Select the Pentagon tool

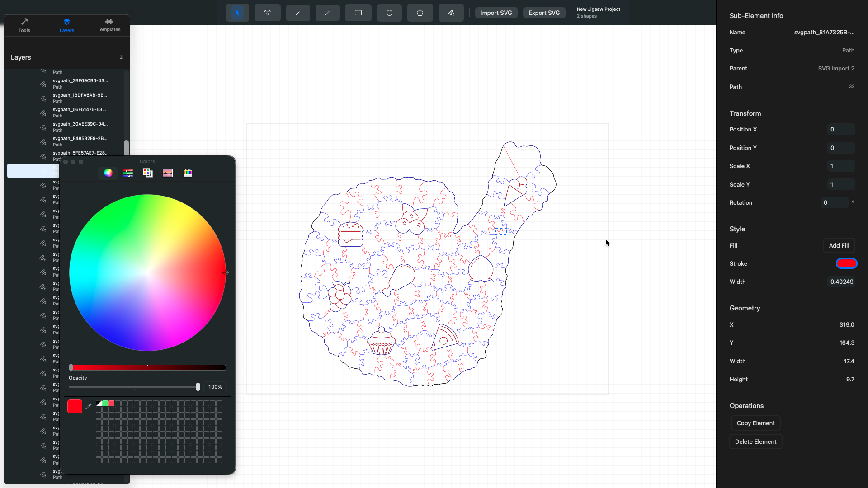coord(420,13)
